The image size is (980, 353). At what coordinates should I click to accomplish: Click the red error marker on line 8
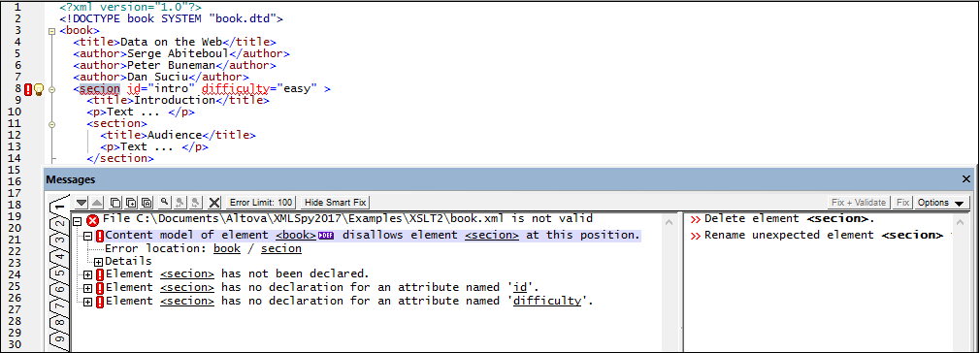click(28, 89)
